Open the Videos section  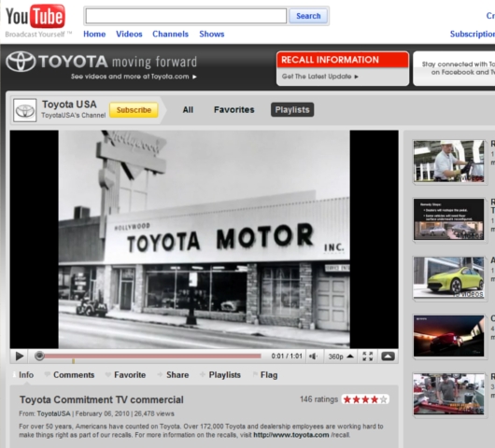click(129, 35)
